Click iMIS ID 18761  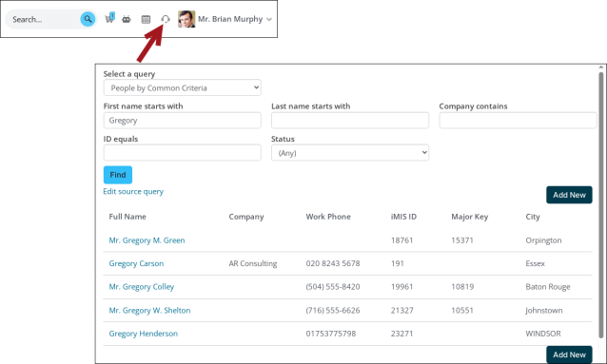(x=401, y=240)
